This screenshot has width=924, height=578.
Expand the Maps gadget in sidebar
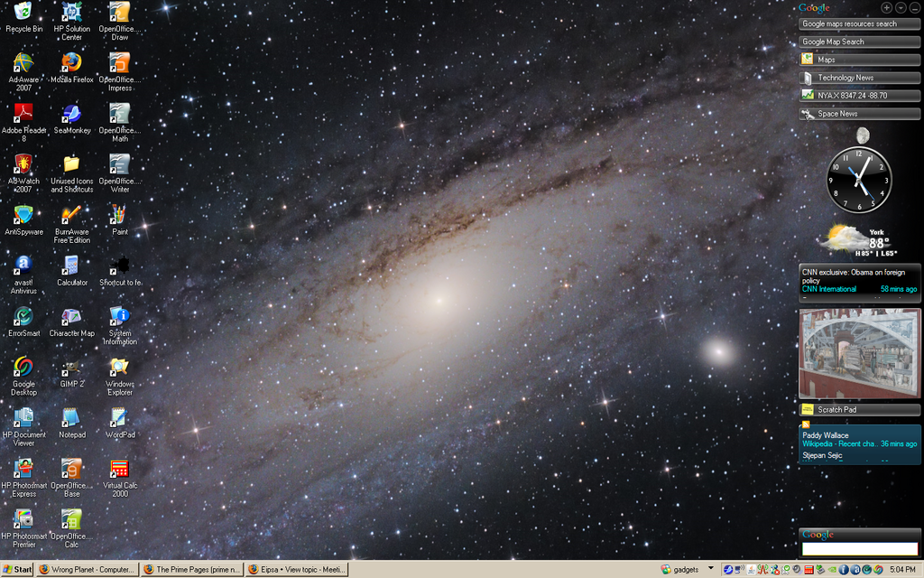click(859, 60)
